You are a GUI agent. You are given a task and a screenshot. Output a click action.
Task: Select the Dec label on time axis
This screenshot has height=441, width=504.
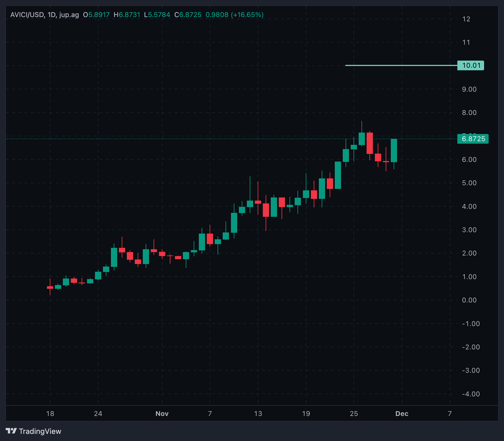(402, 414)
